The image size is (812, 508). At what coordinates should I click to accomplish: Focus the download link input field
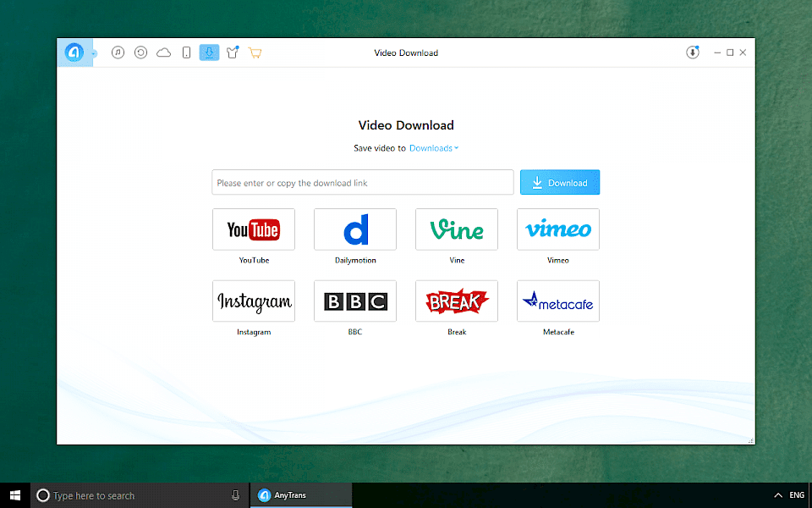point(363,183)
